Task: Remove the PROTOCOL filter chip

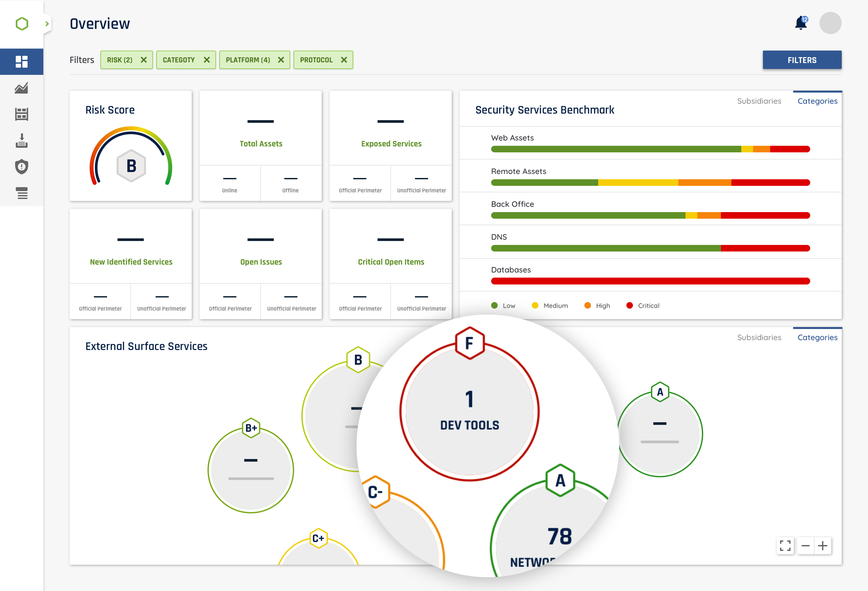Action: click(x=344, y=60)
